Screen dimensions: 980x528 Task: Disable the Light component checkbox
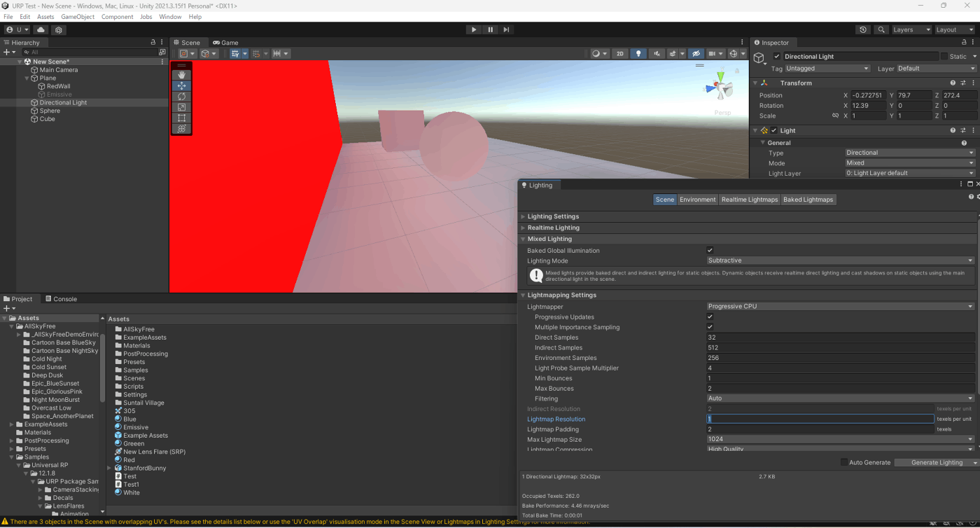773,130
